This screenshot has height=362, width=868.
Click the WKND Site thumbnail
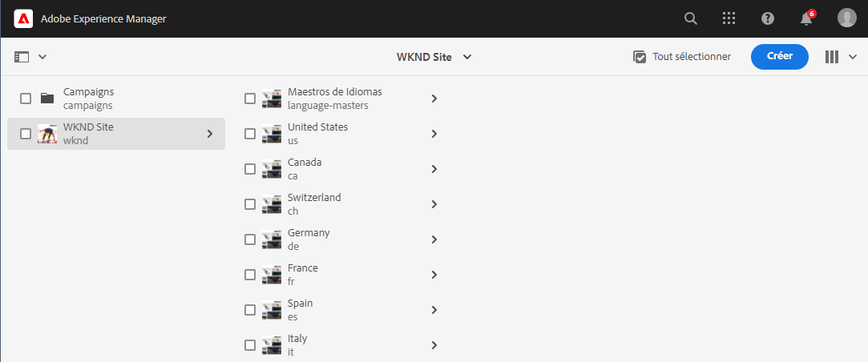pyautogui.click(x=47, y=134)
